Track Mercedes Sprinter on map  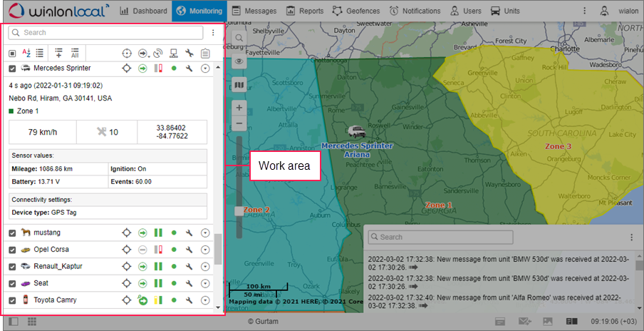tap(127, 68)
